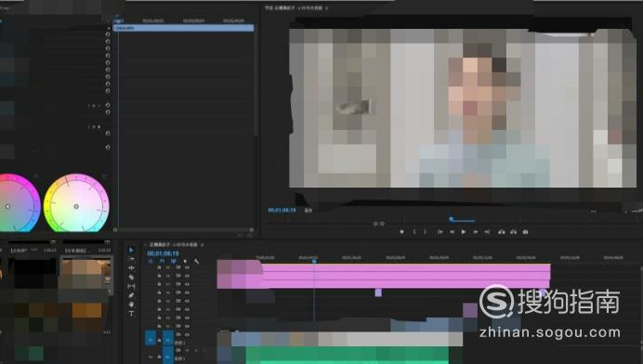This screenshot has height=364, width=643.
Task: Play the sequence in Program monitor
Action: click(x=464, y=232)
